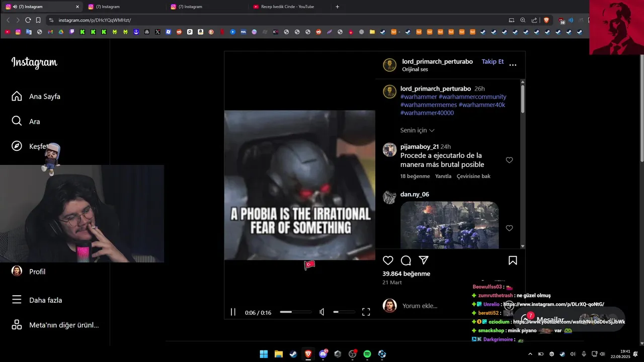This screenshot has width=644, height=362.
Task: Adjust the video volume slider
Action: [x=343, y=312]
